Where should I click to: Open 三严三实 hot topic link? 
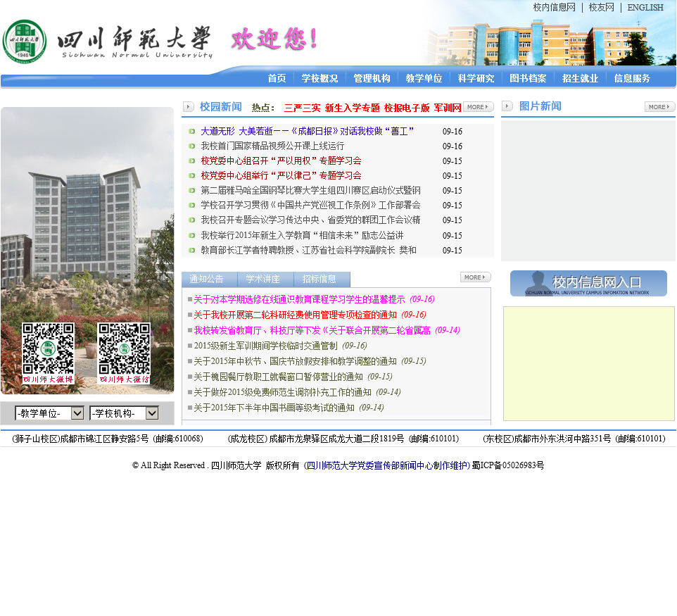pyautogui.click(x=302, y=108)
